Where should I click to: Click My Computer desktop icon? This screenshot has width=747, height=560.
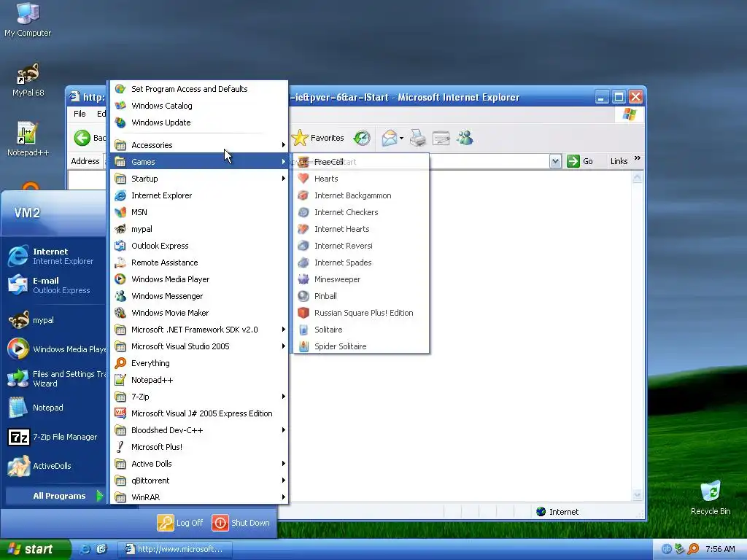point(28,20)
